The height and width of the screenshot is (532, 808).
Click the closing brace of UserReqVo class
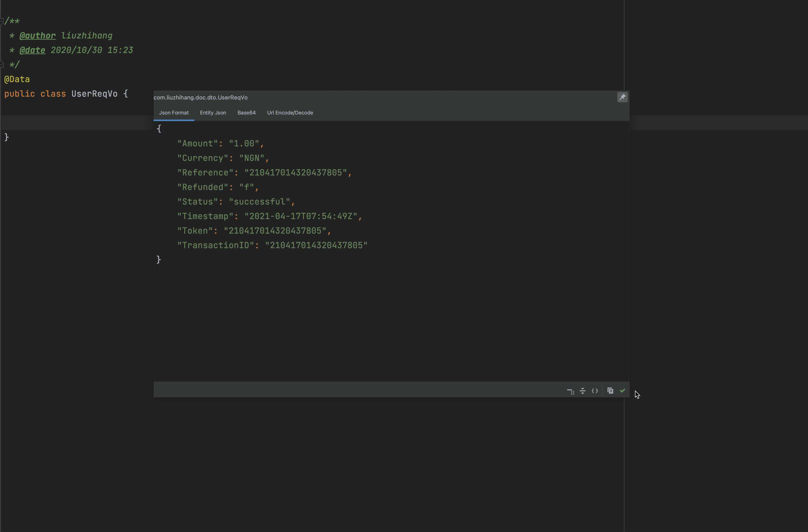(x=6, y=137)
